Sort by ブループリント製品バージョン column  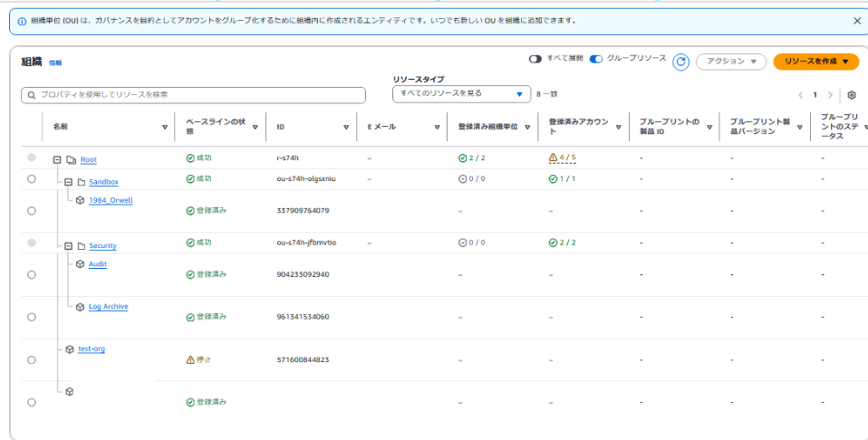(x=800, y=127)
